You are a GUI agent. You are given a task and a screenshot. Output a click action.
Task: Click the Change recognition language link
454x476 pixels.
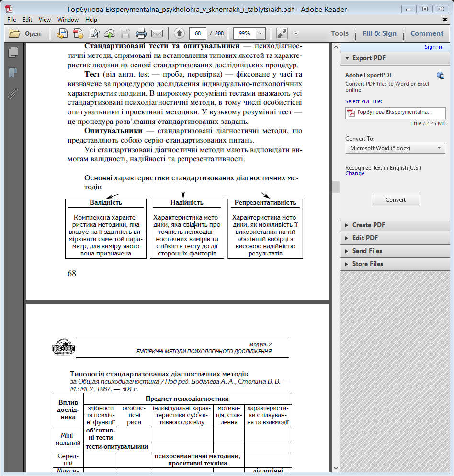coord(355,173)
